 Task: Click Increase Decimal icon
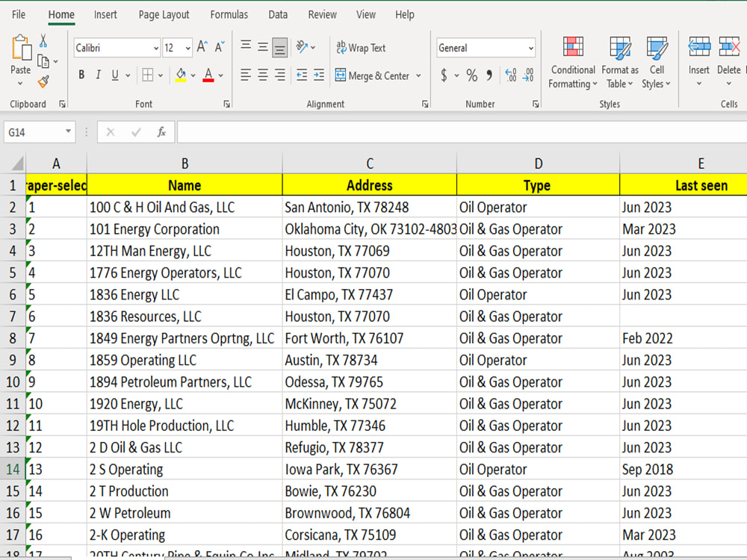click(x=511, y=75)
